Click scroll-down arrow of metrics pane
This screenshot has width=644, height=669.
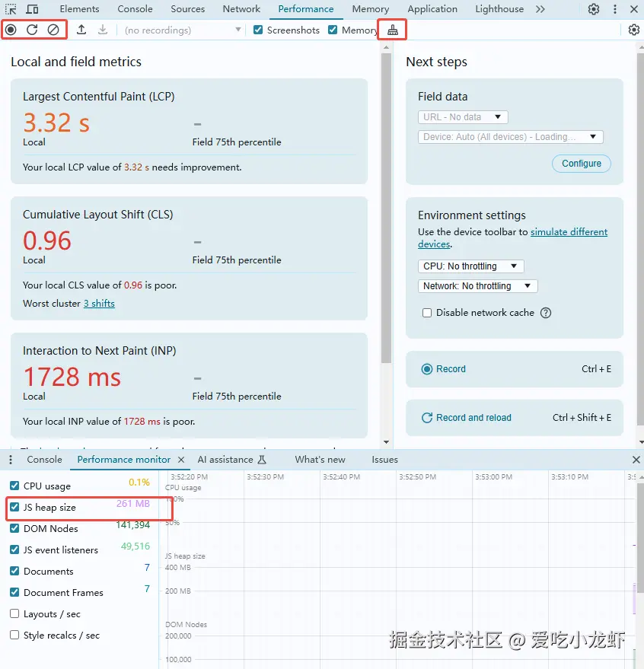pos(386,442)
